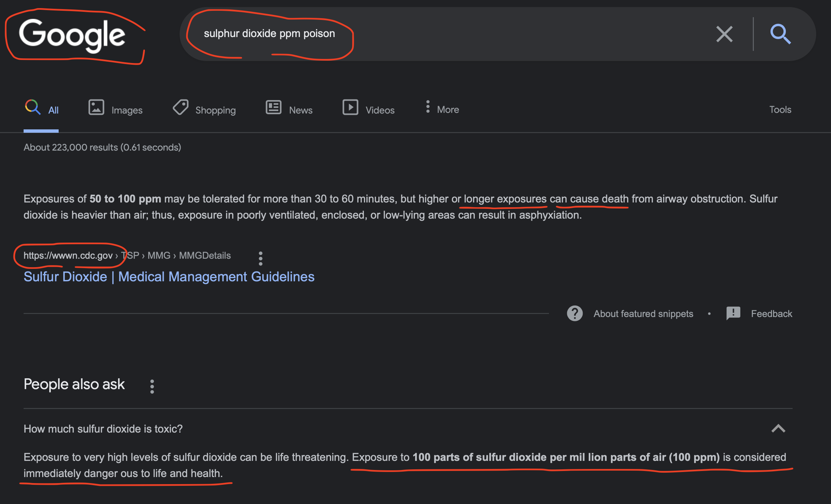Click the blue magnifier search button
831x504 pixels.
pyautogui.click(x=780, y=34)
